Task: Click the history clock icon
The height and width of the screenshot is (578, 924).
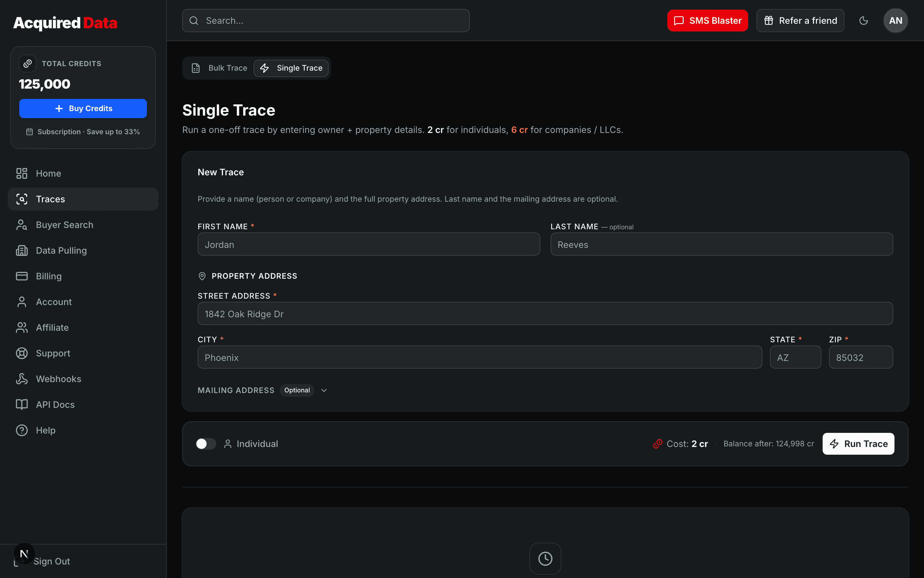Action: tap(545, 558)
